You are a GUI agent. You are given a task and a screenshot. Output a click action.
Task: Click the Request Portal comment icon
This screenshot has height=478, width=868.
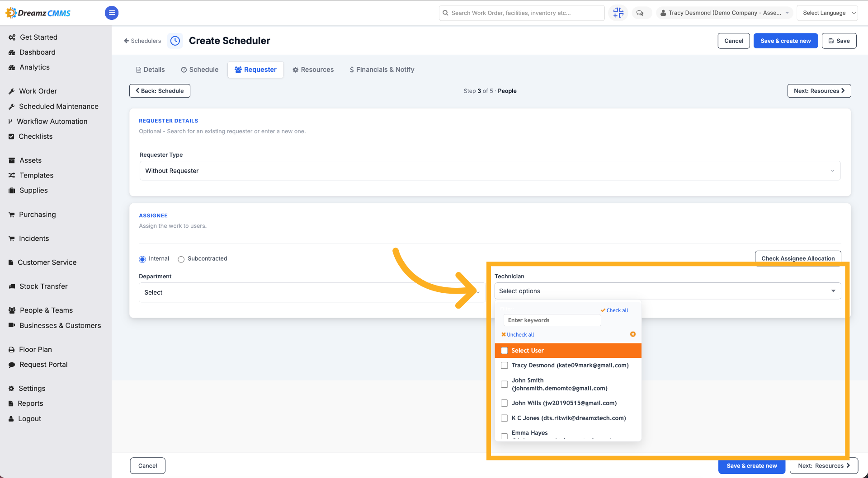[12, 365]
